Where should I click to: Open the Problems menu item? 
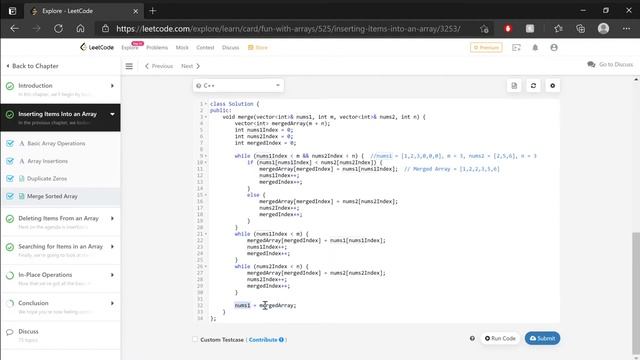157,47
